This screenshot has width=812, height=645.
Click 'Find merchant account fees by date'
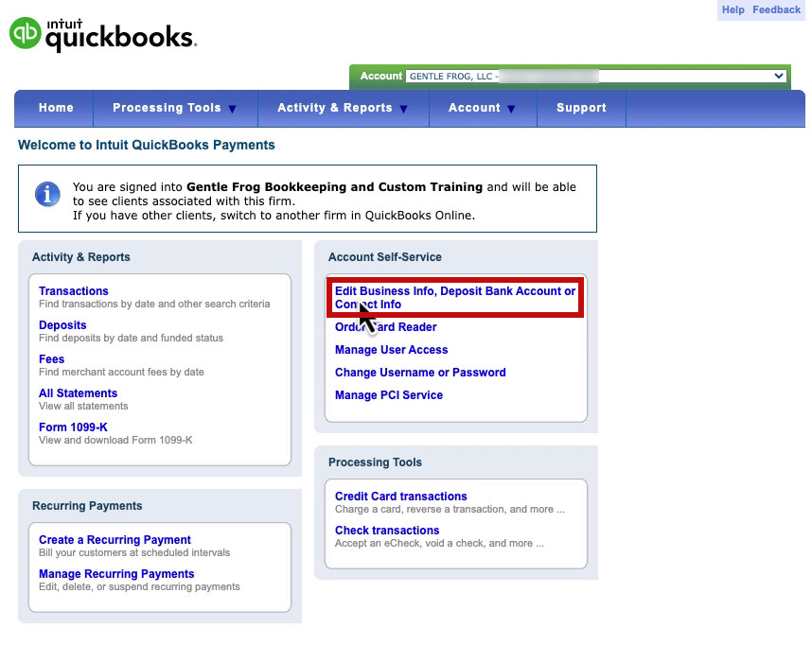coord(121,373)
